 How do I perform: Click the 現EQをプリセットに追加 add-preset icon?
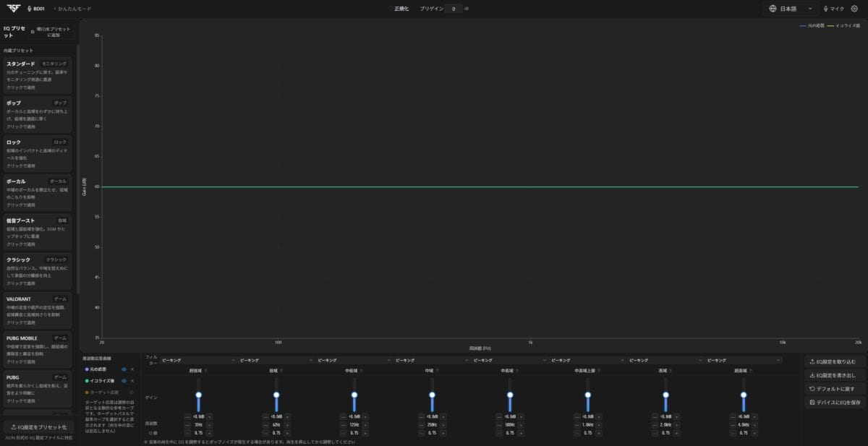pyautogui.click(x=33, y=32)
